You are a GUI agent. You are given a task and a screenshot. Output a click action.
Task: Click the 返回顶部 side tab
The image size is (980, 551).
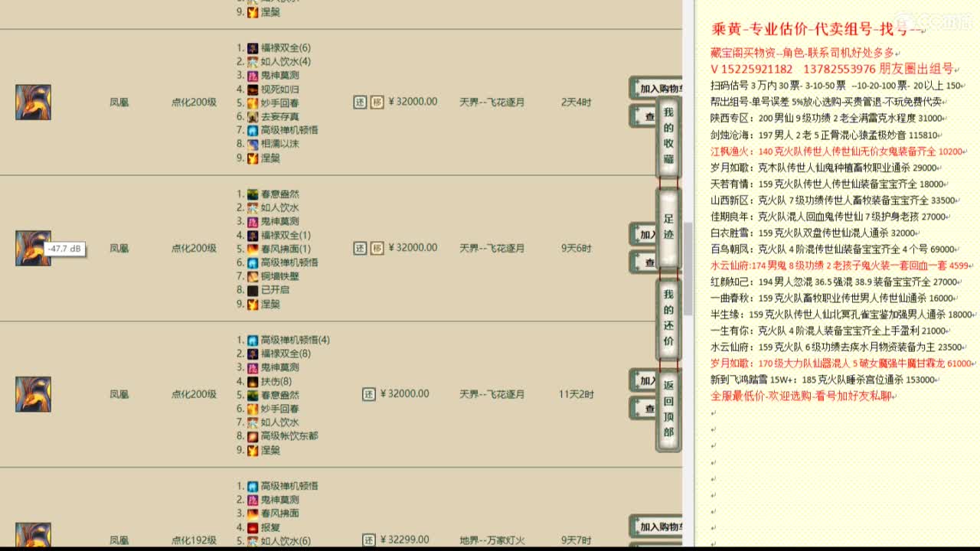668,409
